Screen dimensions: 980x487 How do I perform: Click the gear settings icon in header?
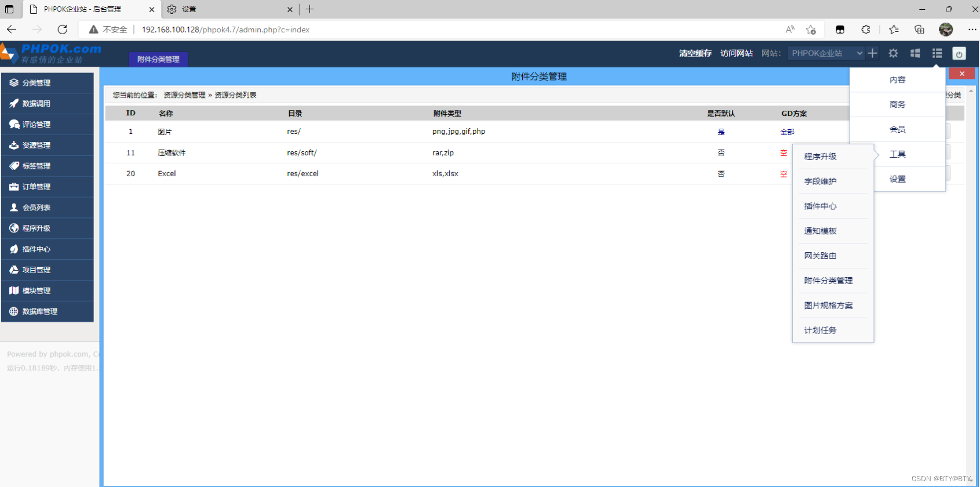pyautogui.click(x=893, y=53)
